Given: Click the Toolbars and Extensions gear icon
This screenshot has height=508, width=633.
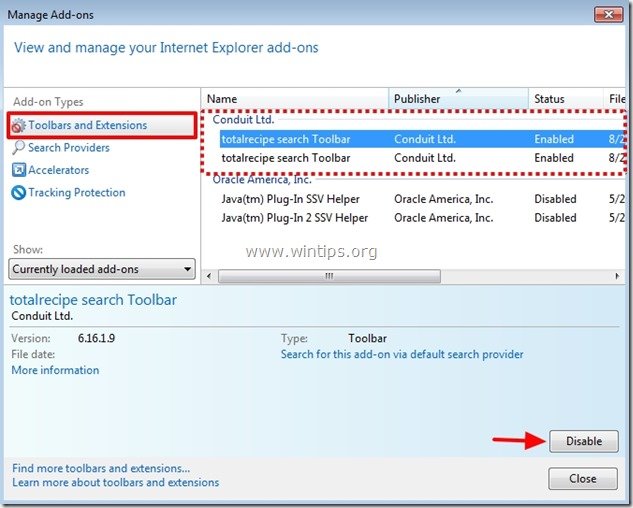Looking at the screenshot, I should 18,126.
